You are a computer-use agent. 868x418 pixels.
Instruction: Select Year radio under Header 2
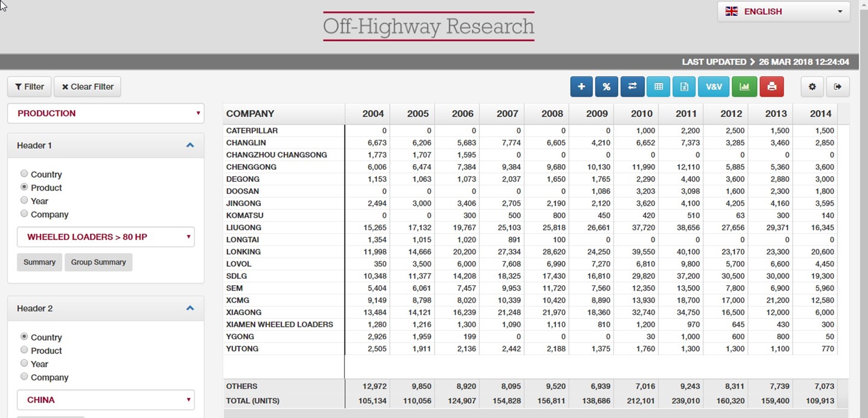pos(24,363)
